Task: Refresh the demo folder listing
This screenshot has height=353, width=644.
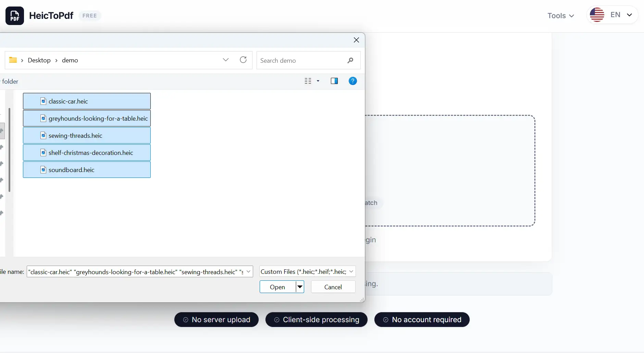Action: 243,60
